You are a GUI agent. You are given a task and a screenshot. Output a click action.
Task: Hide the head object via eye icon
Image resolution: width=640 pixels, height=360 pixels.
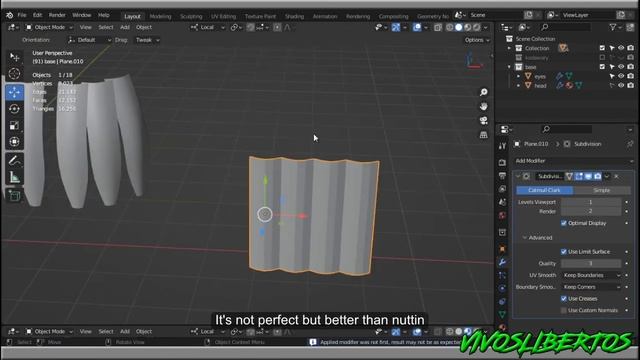[x=621, y=86]
